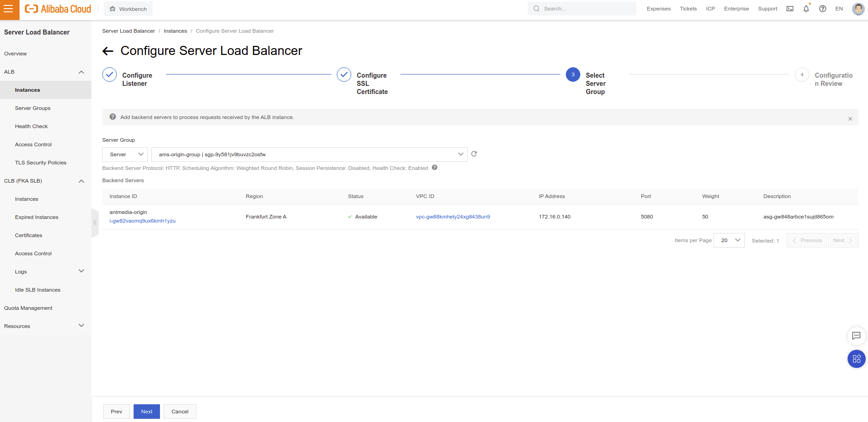Viewport: 868px width, 422px height.
Task: Open the ams-origin-group server group dropdown
Action: (309, 154)
